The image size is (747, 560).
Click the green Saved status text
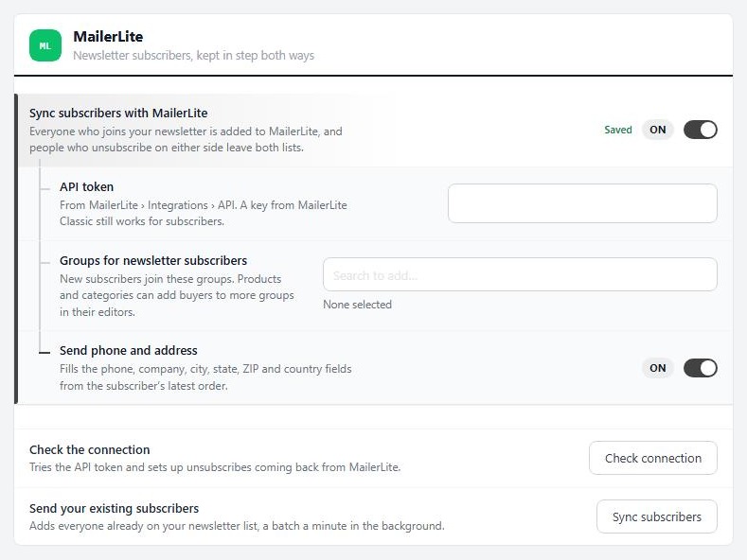tap(618, 130)
